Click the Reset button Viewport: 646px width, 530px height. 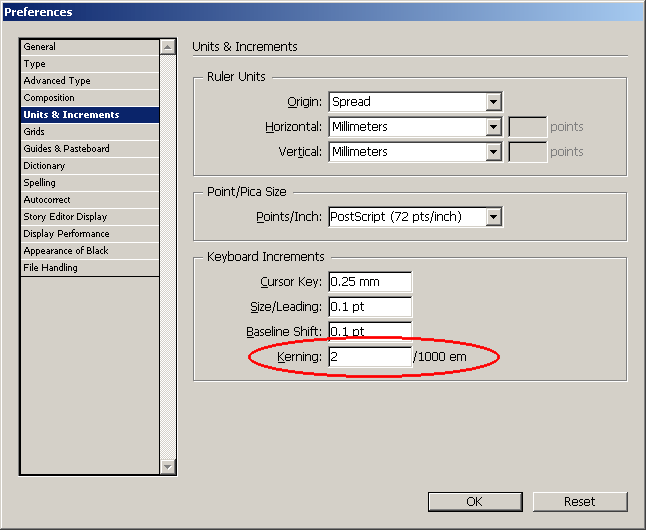pos(580,502)
